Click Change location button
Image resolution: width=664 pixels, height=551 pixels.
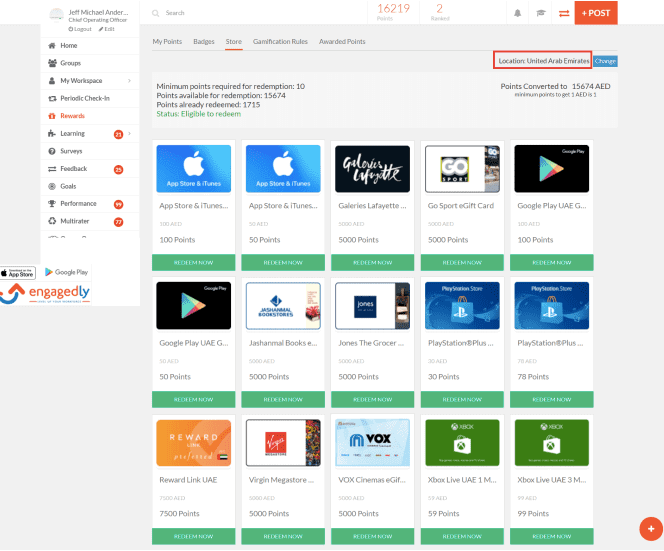[x=605, y=61]
